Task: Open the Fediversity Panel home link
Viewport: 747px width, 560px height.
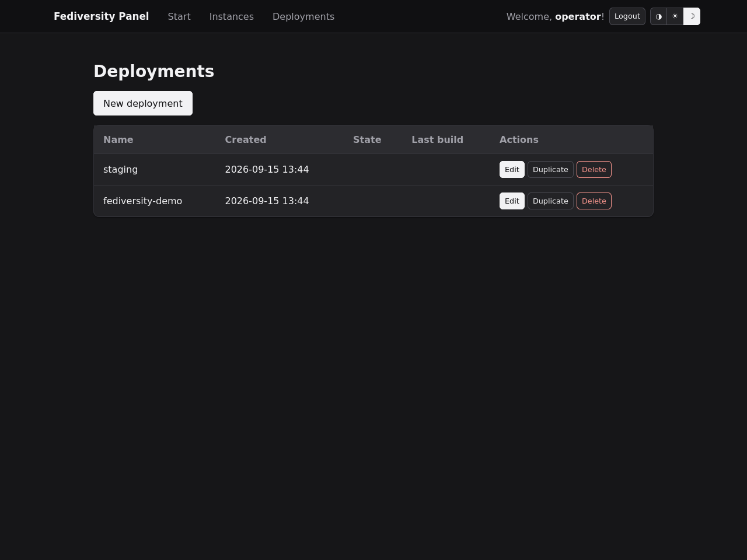Action: tap(101, 16)
